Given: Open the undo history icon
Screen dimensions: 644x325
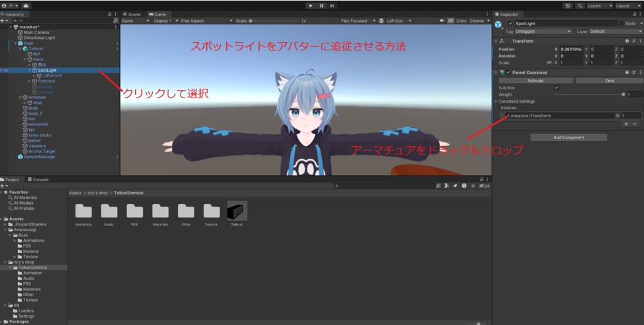Looking at the screenshot, I should click(x=568, y=6).
